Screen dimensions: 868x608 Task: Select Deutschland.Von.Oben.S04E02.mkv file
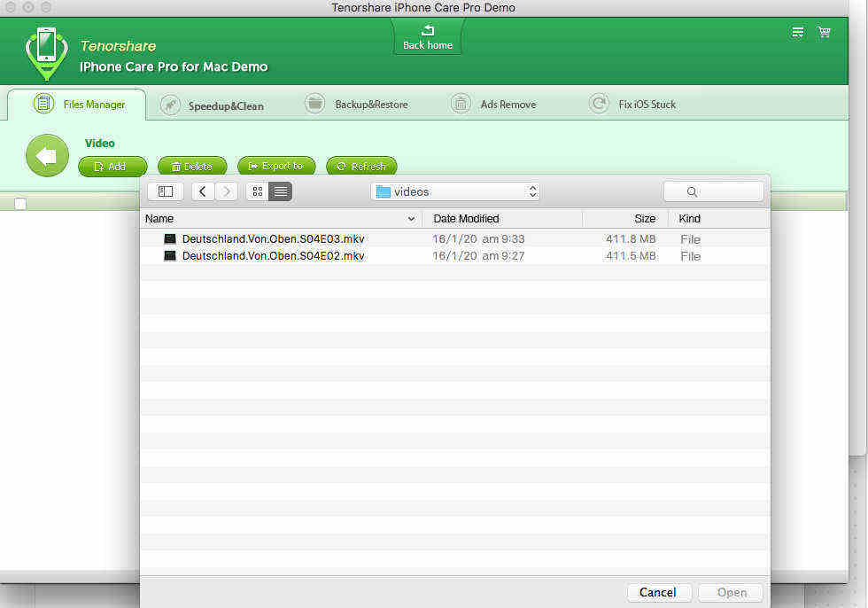pyautogui.click(x=455, y=256)
